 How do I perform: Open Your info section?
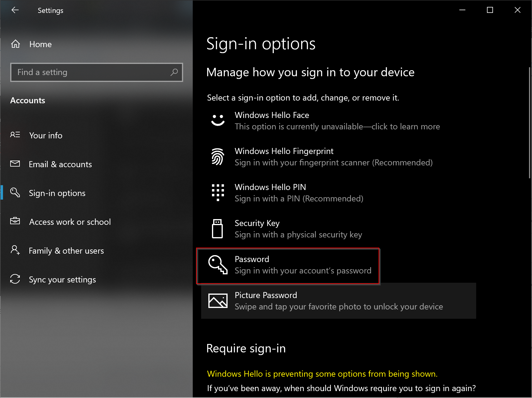[96, 135]
